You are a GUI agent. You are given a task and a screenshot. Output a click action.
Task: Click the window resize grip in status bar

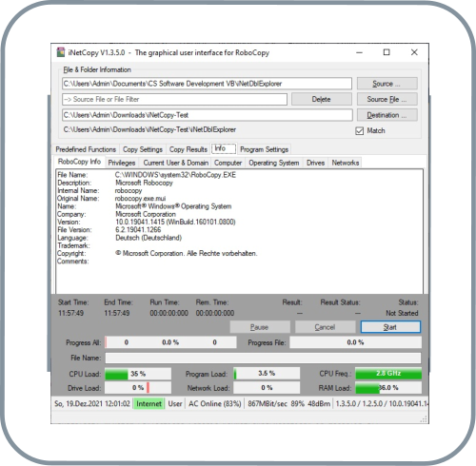coord(424,419)
